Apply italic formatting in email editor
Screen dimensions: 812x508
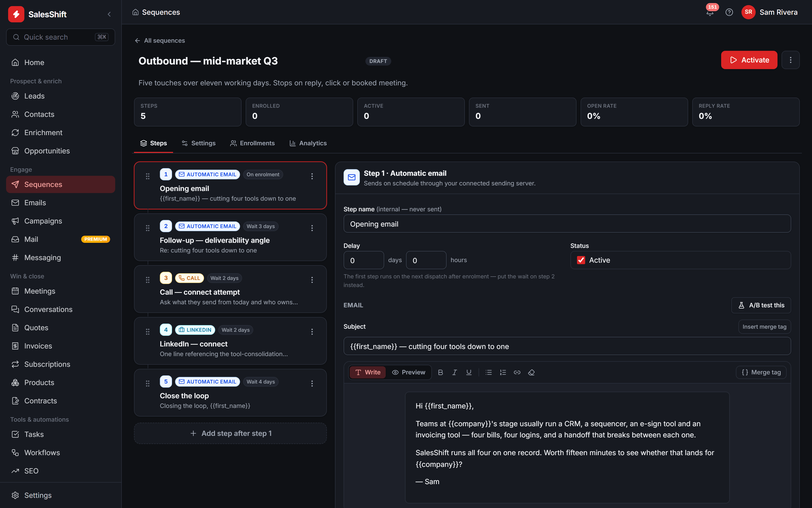[455, 372]
